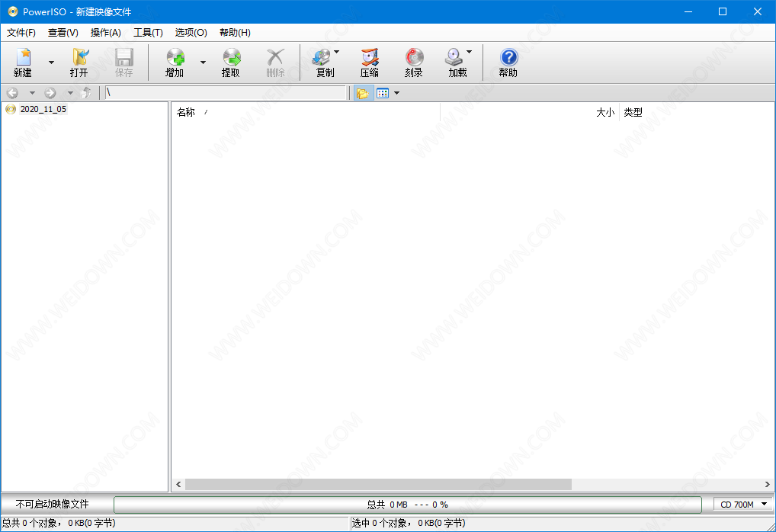Click the 总共 0 个对象 status text

(59, 523)
